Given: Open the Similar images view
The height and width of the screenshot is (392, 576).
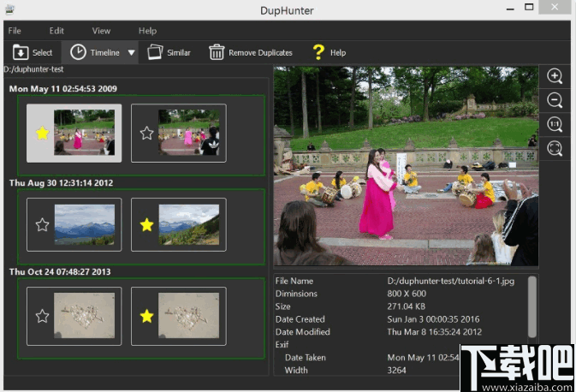Looking at the screenshot, I should coord(169,52).
